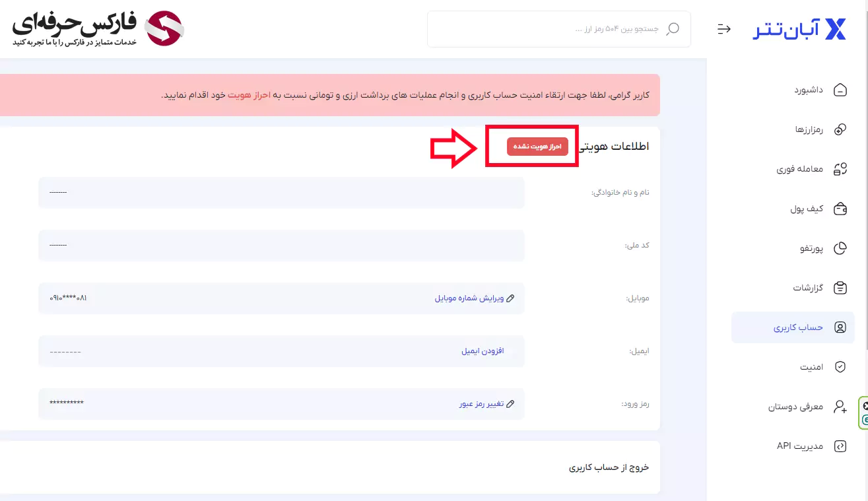Click the Abantether X logo icon

coord(836,29)
